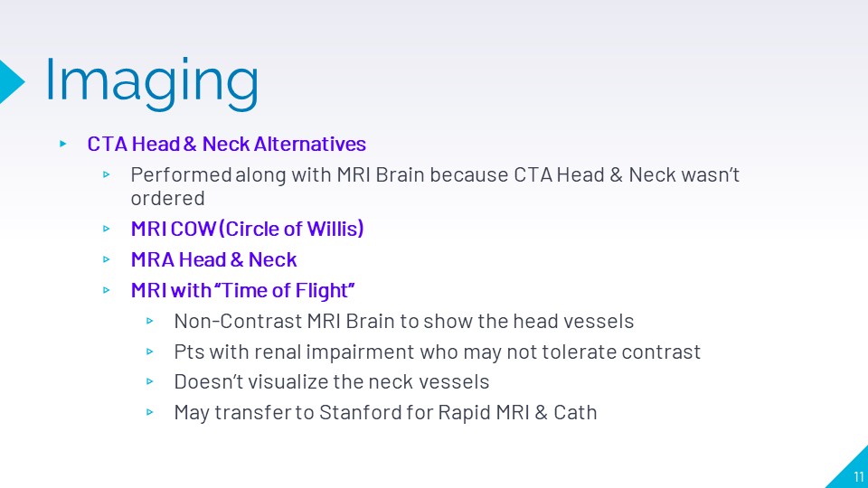Click the bullet marker before MRA Head & Neck
The width and height of the screenshot is (868, 488).
[107, 260]
